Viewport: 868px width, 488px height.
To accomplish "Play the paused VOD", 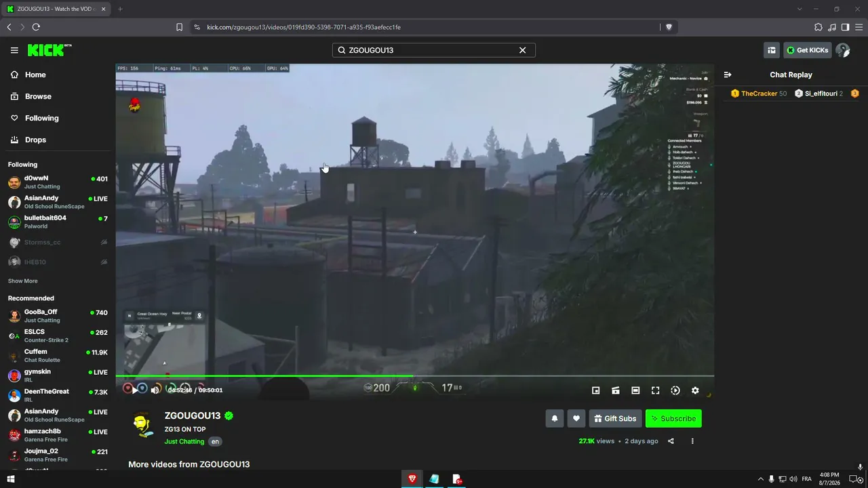I will (134, 390).
